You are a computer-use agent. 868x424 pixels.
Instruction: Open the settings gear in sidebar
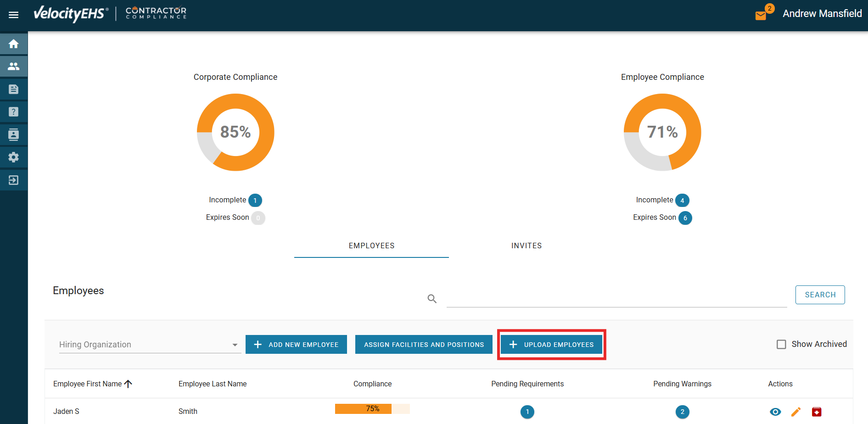14,157
